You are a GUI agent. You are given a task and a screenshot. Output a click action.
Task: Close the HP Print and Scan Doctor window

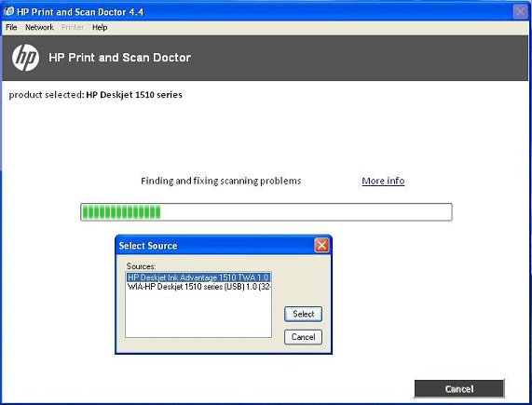pos(520,12)
